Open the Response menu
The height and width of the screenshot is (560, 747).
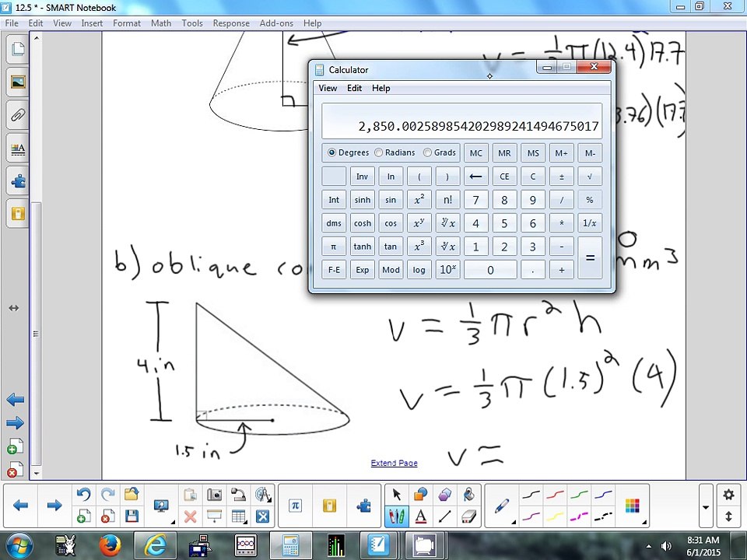click(231, 23)
